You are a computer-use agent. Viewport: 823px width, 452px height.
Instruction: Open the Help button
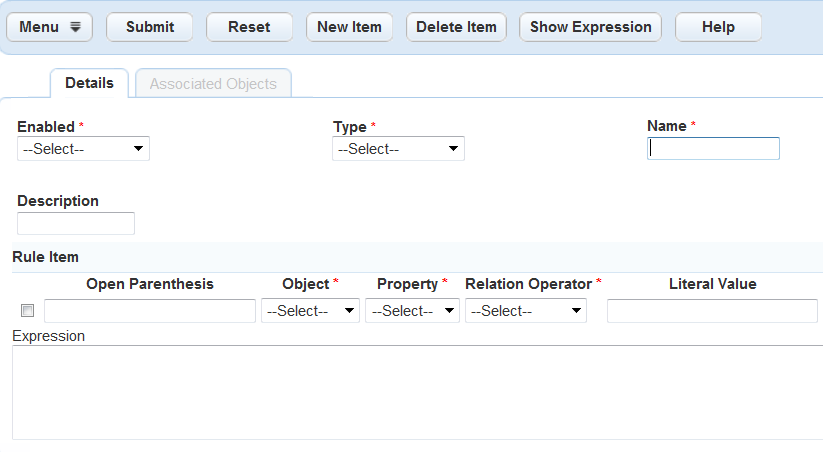(x=718, y=27)
